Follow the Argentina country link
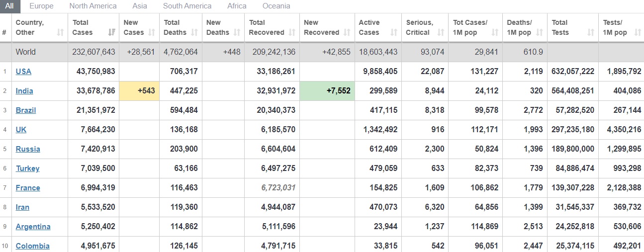Viewport: 644px width, 252px height. click(33, 227)
